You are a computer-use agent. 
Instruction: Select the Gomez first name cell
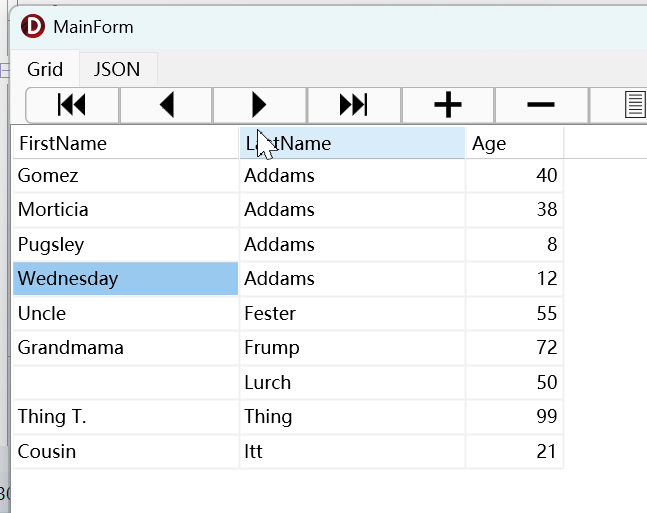point(125,176)
